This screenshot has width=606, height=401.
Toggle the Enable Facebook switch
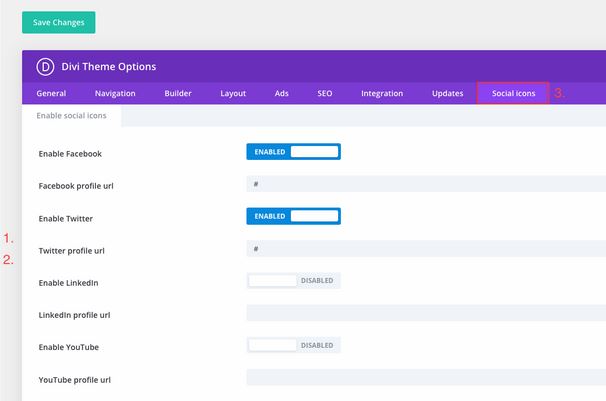(x=293, y=151)
